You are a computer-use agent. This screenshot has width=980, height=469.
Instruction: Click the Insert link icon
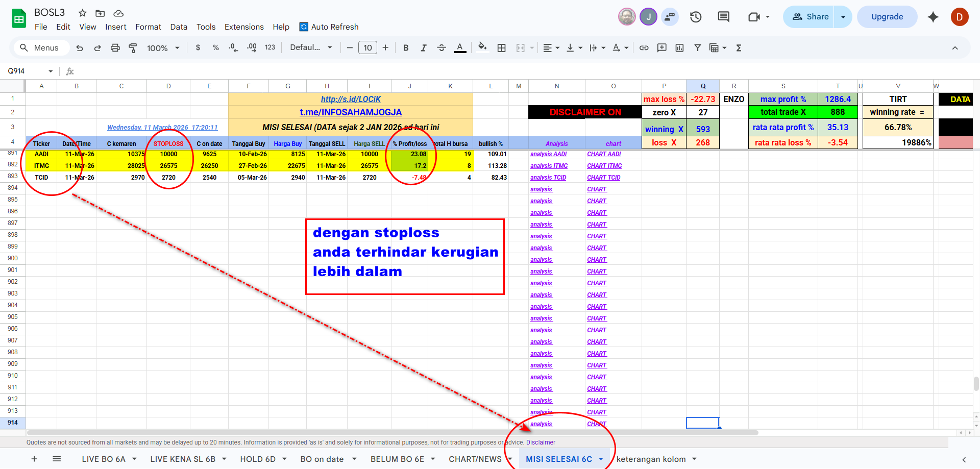tap(644, 48)
